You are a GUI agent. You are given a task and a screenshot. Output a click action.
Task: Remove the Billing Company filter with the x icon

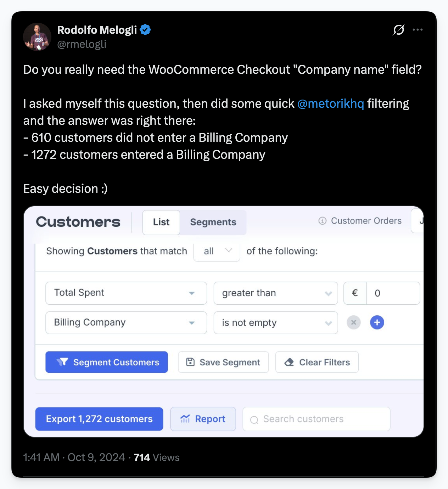click(x=353, y=322)
